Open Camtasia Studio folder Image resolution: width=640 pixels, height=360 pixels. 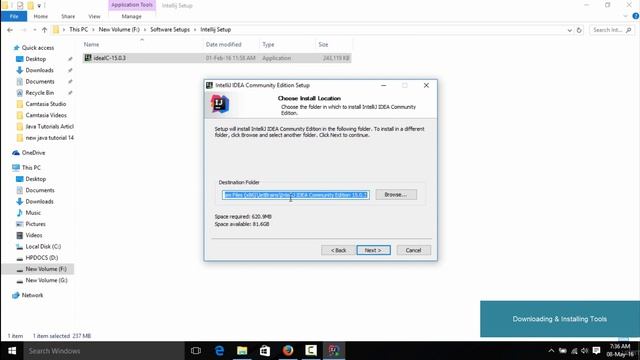click(x=45, y=104)
